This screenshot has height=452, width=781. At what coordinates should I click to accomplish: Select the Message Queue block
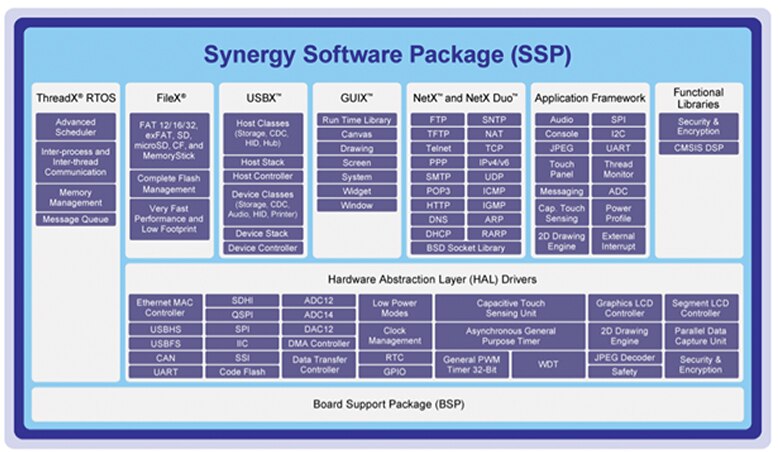76,219
